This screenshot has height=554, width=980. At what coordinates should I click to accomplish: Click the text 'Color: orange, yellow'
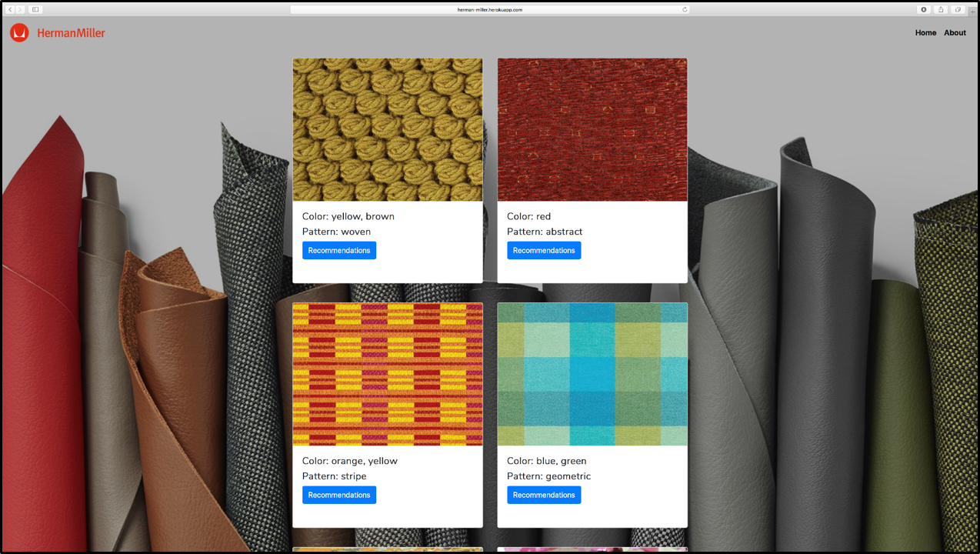(350, 461)
